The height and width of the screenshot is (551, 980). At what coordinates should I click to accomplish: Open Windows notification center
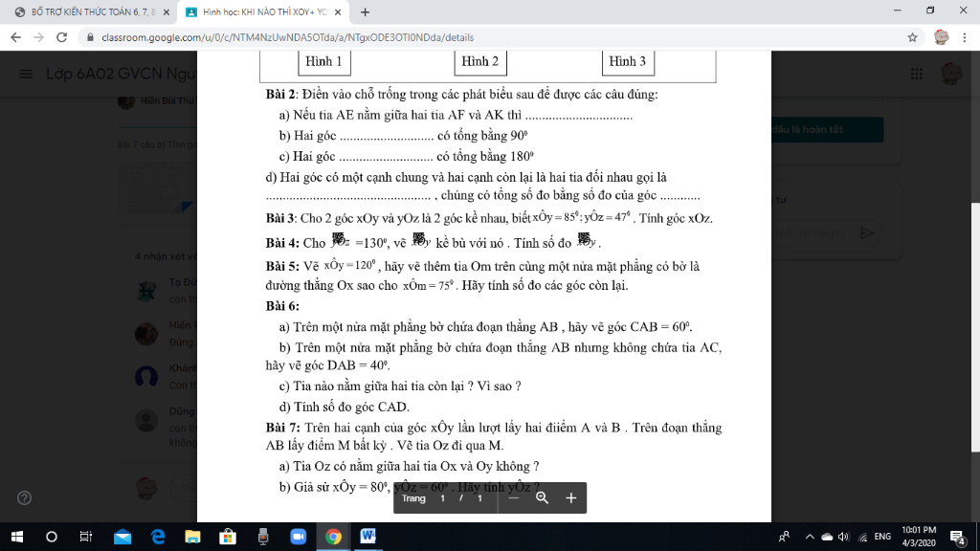coord(957,537)
